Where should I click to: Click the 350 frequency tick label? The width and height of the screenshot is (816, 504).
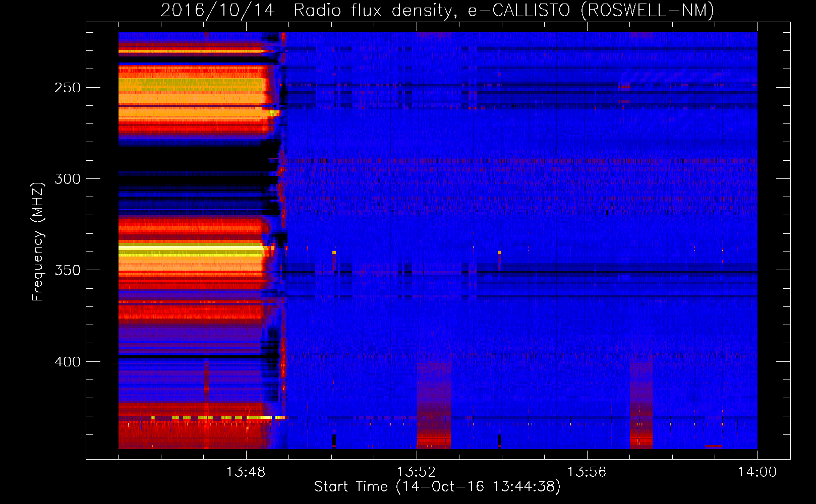click(68, 270)
